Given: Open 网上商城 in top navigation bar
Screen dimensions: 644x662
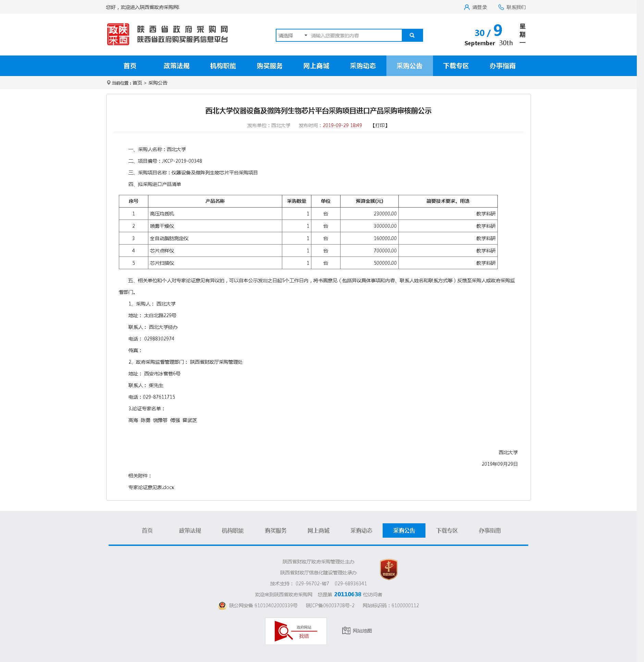Looking at the screenshot, I should click(316, 66).
